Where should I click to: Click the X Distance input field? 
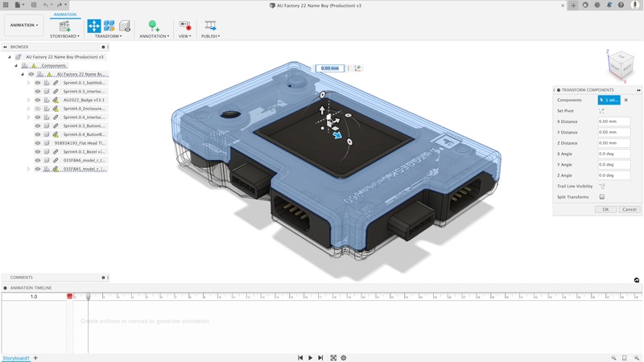[613, 121]
